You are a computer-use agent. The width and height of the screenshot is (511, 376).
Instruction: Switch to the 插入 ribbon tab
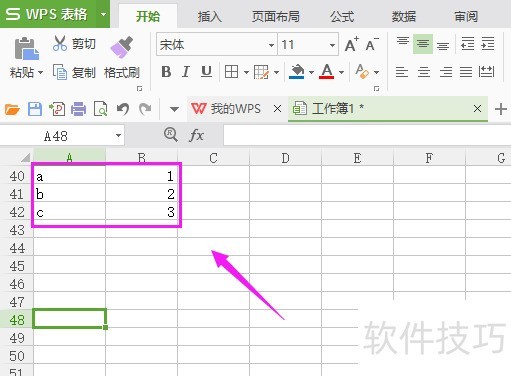click(x=209, y=16)
